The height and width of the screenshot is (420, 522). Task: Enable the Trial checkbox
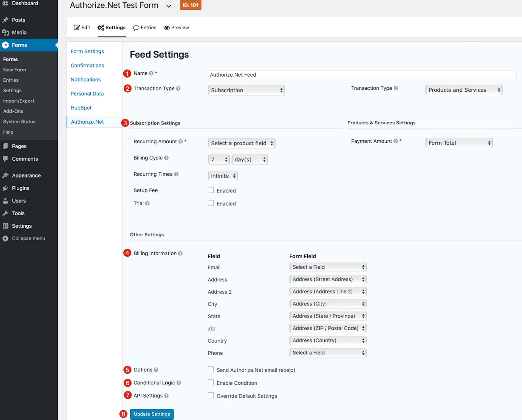211,203
